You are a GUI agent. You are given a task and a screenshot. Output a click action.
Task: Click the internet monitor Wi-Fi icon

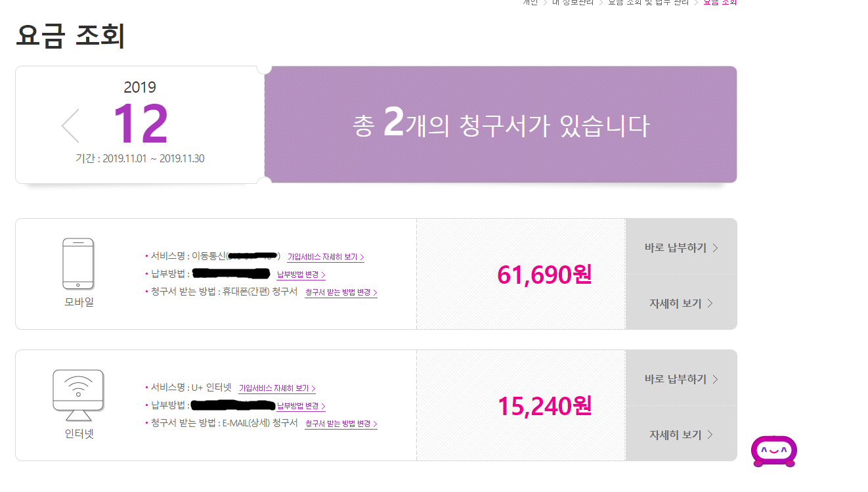click(78, 395)
